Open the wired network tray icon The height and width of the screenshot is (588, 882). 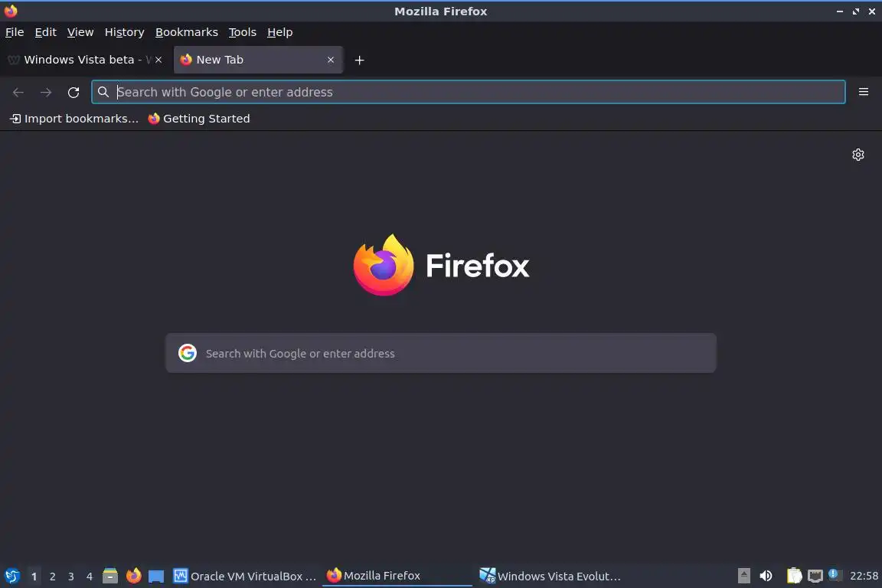815,576
